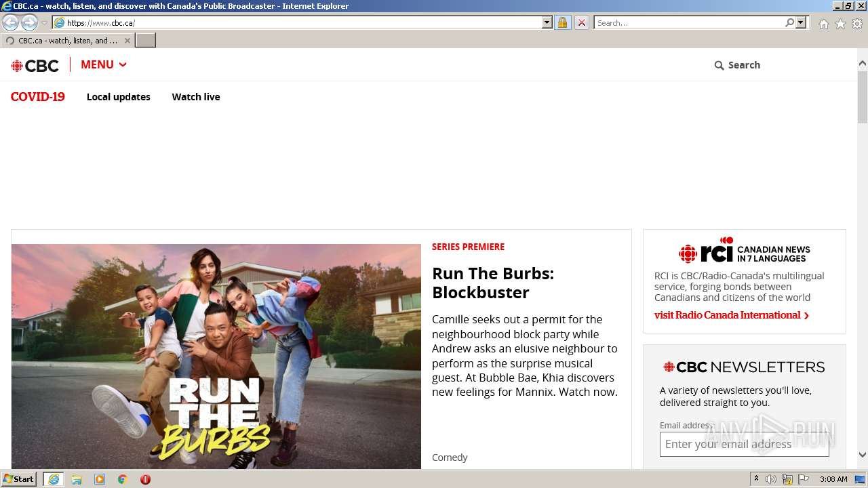Click the page scrollbar up arrow
Image resolution: width=868 pixels, height=488 pixels.
862,63
